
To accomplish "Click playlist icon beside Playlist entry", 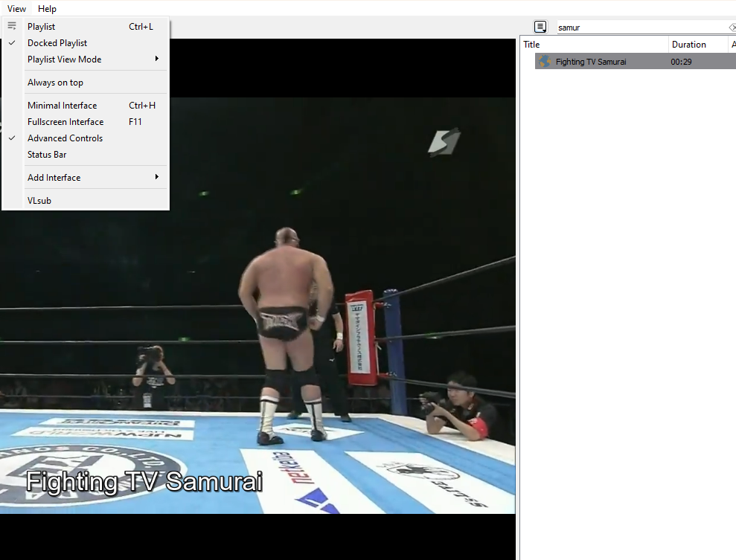I will coord(12,26).
